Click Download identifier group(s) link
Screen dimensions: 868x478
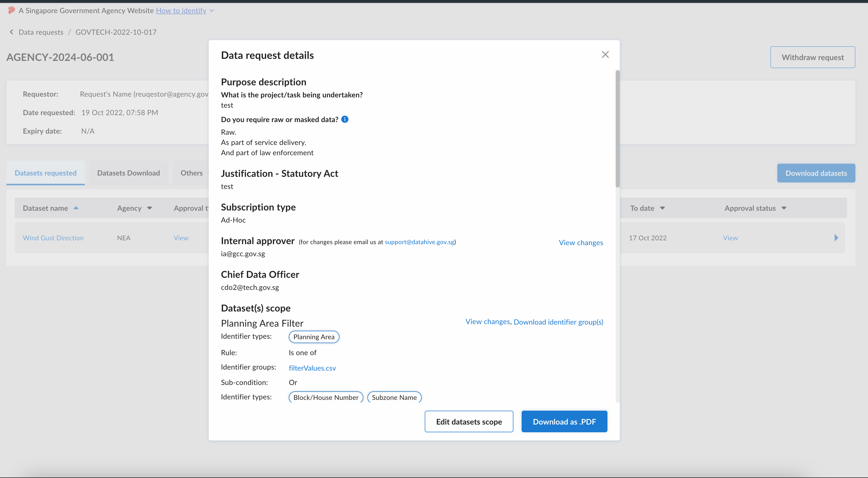point(558,322)
